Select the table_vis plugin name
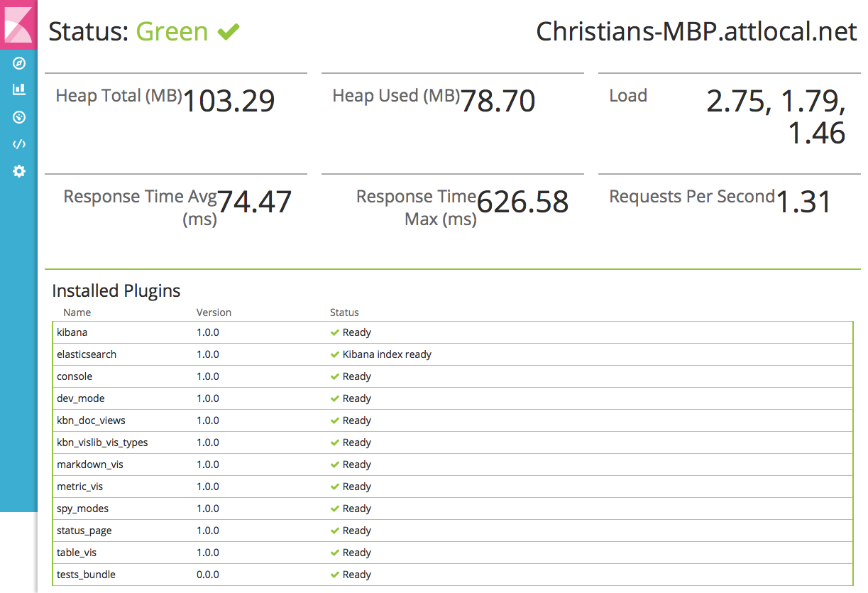The width and height of the screenshot is (868, 593). coord(77,553)
